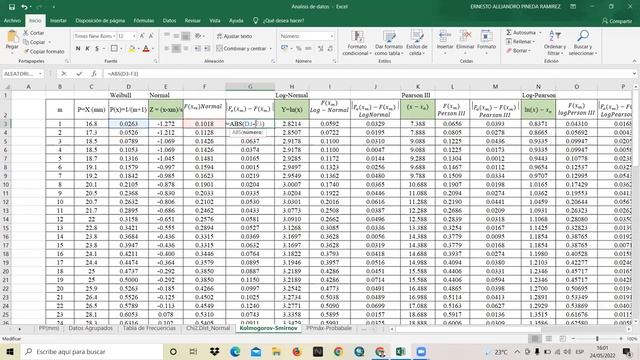Open the Datos Agrupados sheet tab

[91, 328]
